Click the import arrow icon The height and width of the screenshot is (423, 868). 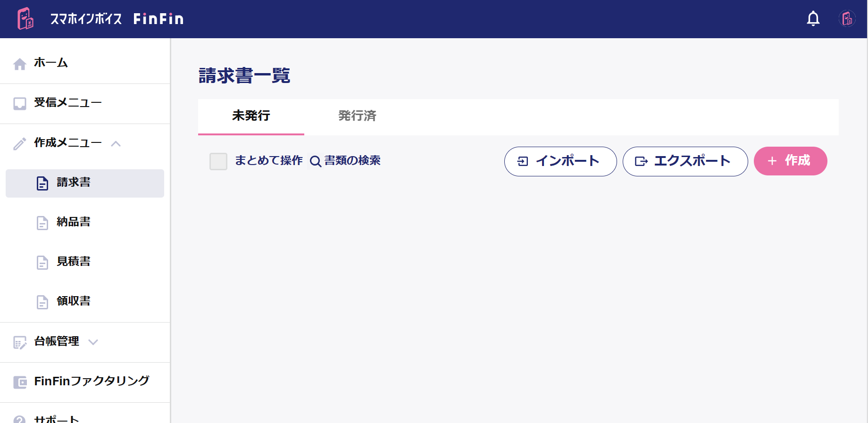pyautogui.click(x=523, y=162)
